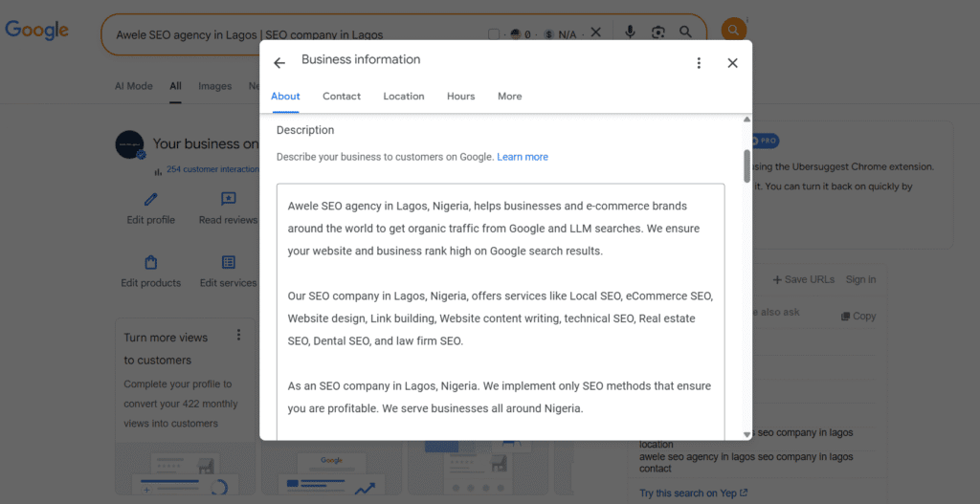Click the Edit products bag icon
The image size is (980, 504).
tap(150, 262)
